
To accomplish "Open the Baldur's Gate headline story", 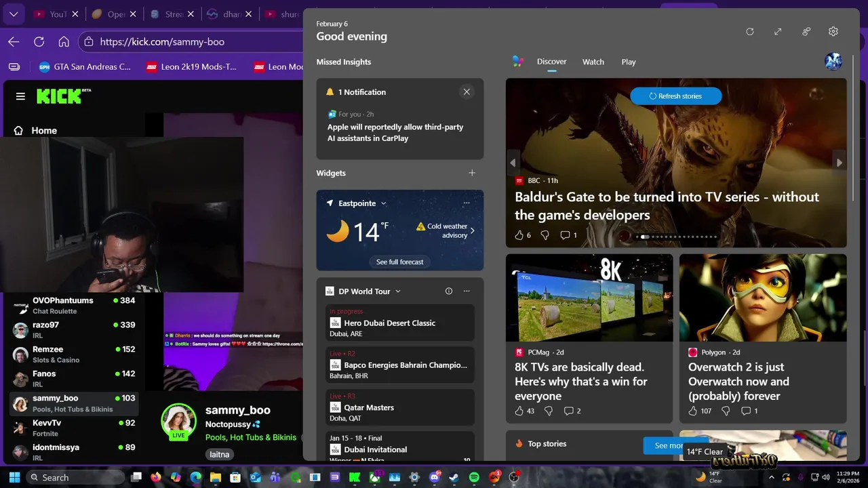I will [x=667, y=205].
